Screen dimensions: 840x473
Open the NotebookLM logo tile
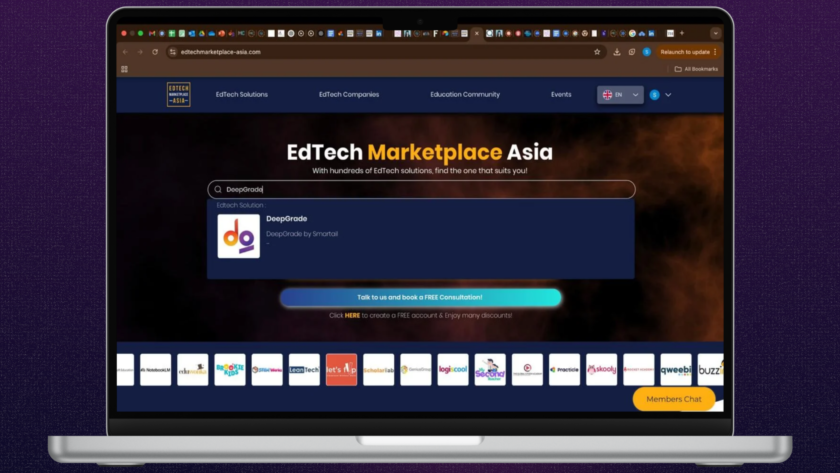pos(155,370)
